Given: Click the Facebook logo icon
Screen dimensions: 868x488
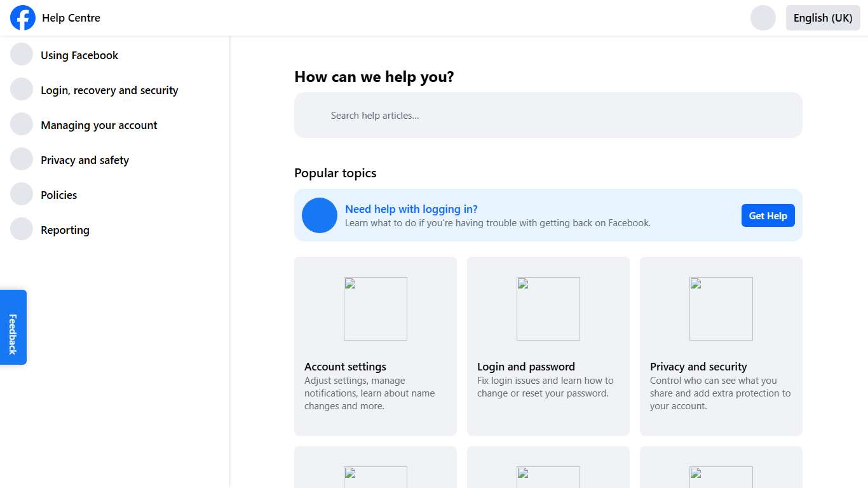Looking at the screenshot, I should point(23,18).
